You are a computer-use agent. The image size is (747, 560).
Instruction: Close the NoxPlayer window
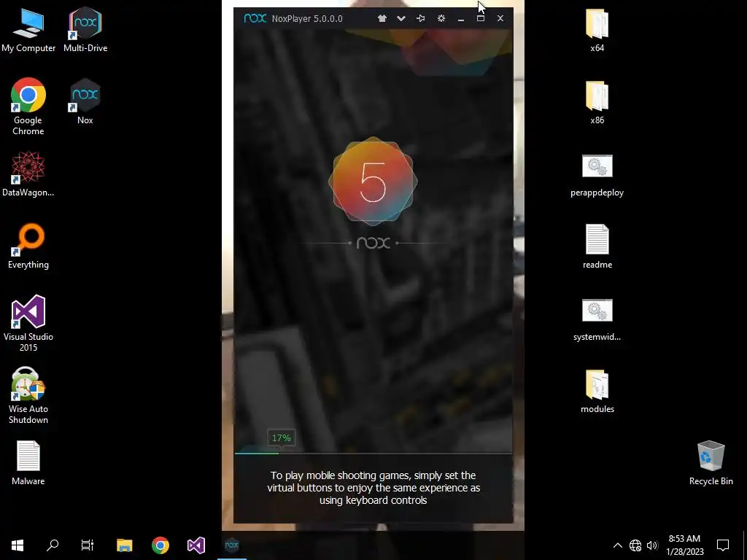(x=500, y=18)
